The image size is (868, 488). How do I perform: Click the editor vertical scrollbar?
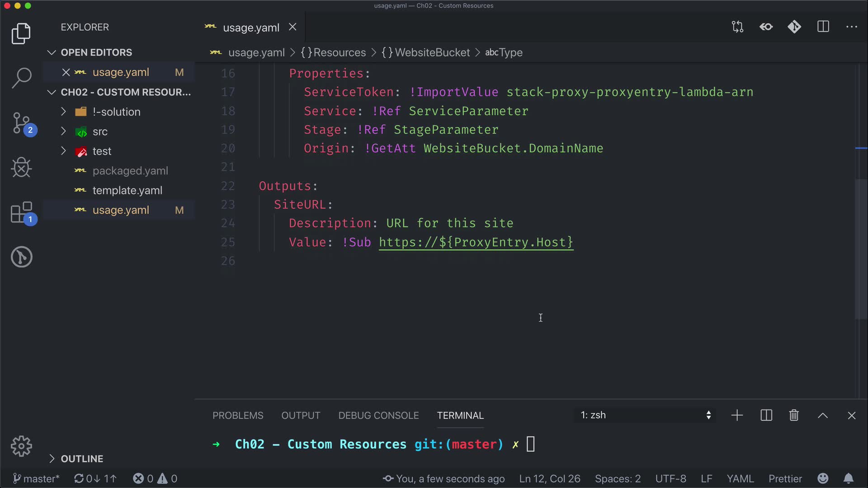[x=861, y=249]
